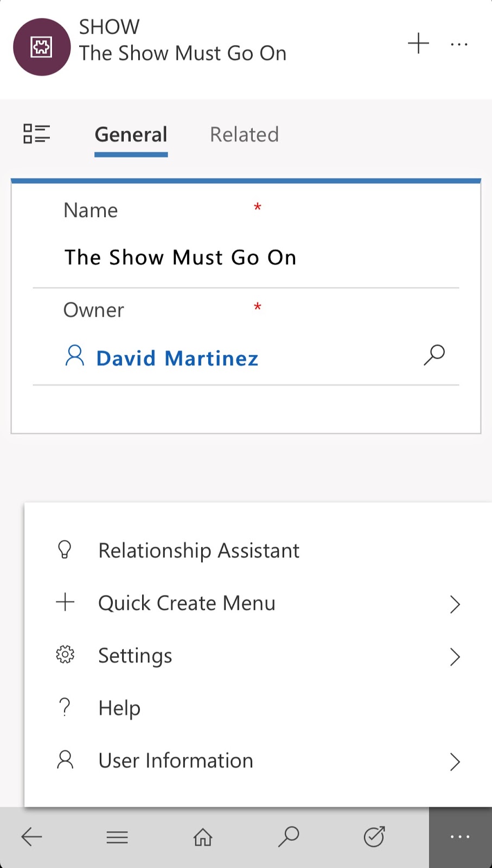Viewport: 492px width, 868px height.
Task: Close the bottom bar more menu
Action: point(460,837)
